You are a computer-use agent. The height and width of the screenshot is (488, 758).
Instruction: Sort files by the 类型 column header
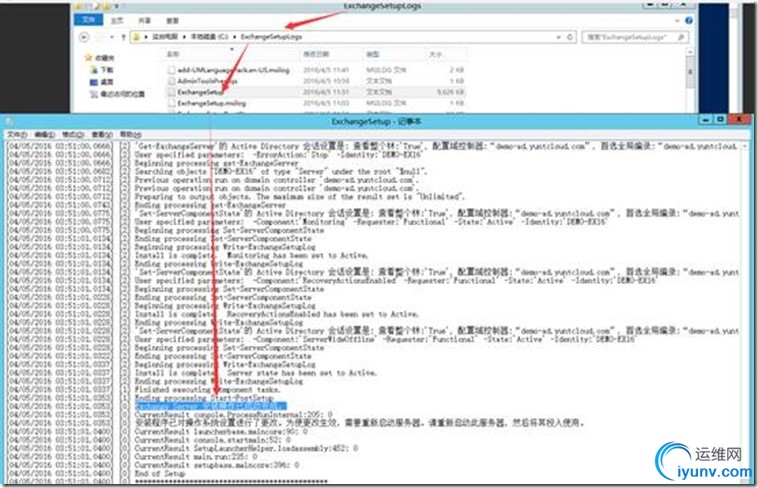click(x=372, y=54)
